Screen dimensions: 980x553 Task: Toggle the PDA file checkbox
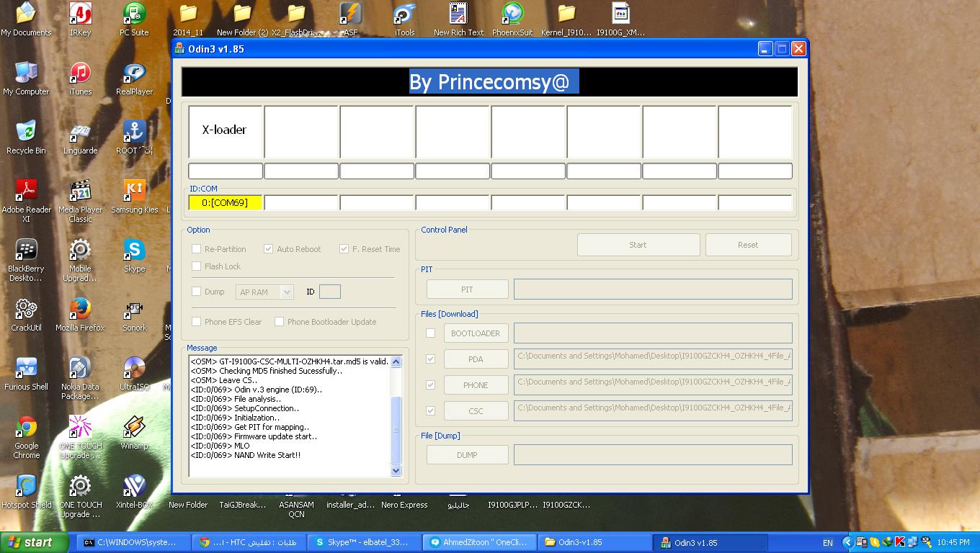tap(430, 359)
